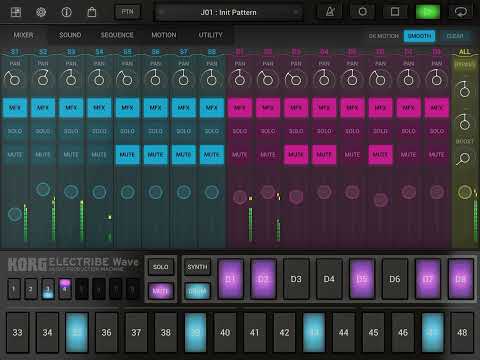Click the S2 pan knob
The height and width of the screenshot is (360, 480).
click(x=43, y=79)
